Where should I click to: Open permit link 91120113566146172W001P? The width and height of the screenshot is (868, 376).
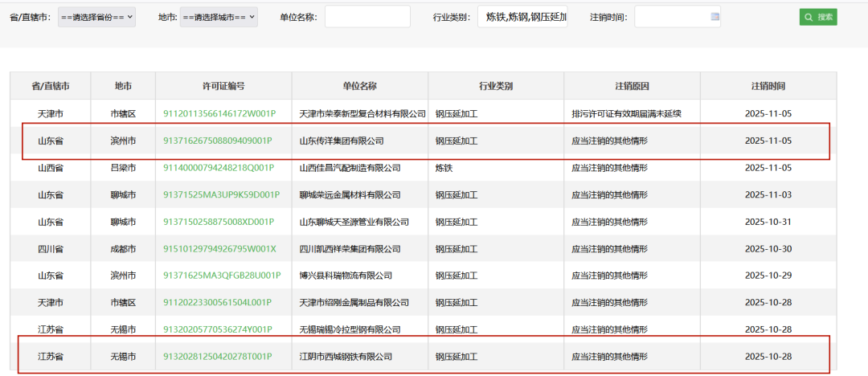click(x=219, y=113)
